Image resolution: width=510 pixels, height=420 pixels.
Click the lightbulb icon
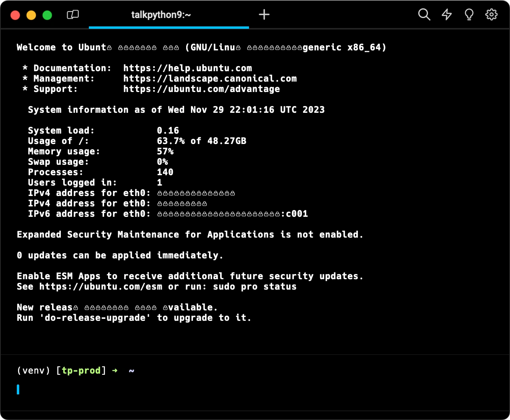point(469,15)
